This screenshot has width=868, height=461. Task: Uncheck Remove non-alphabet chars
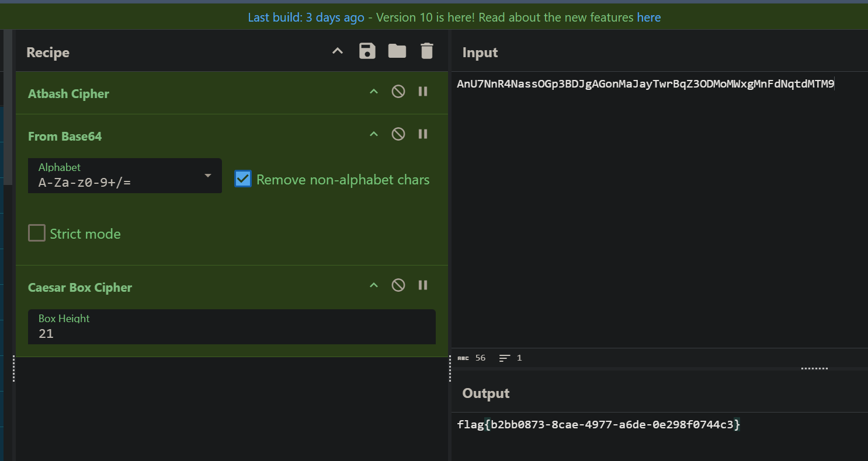[x=243, y=179]
